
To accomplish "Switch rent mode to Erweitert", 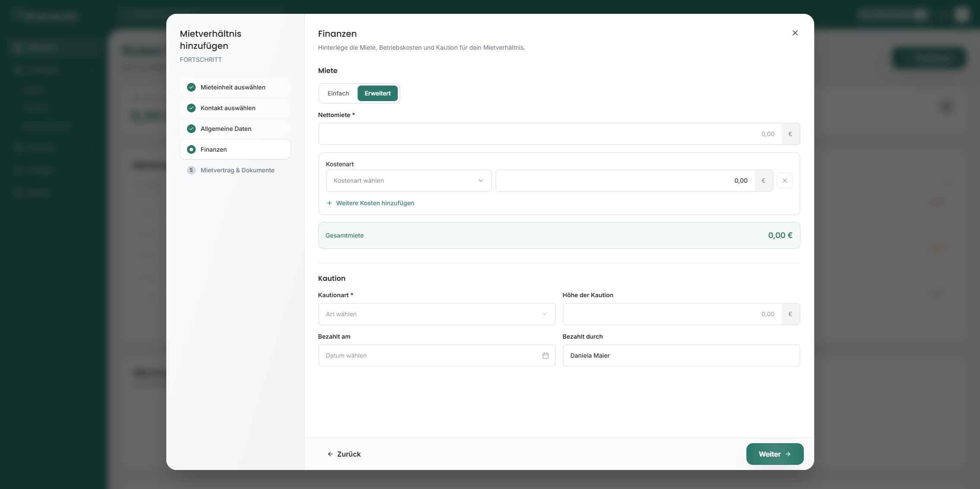I will point(377,93).
